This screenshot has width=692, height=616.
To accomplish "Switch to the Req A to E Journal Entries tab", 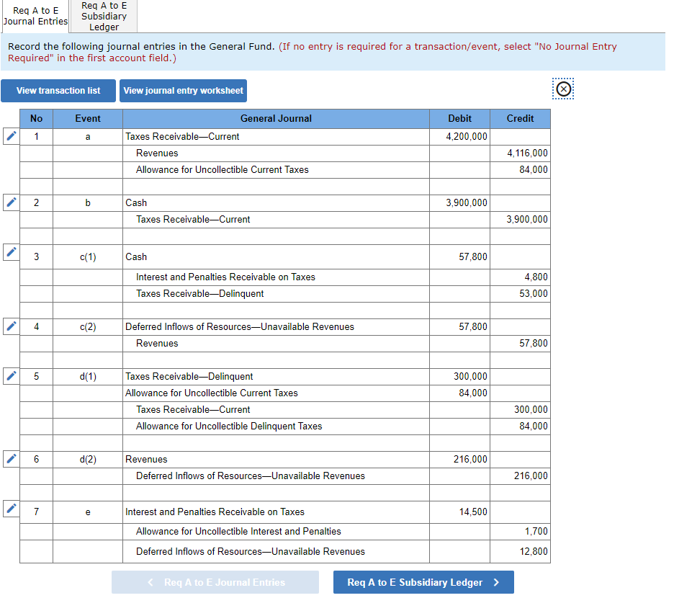I will click(x=35, y=16).
